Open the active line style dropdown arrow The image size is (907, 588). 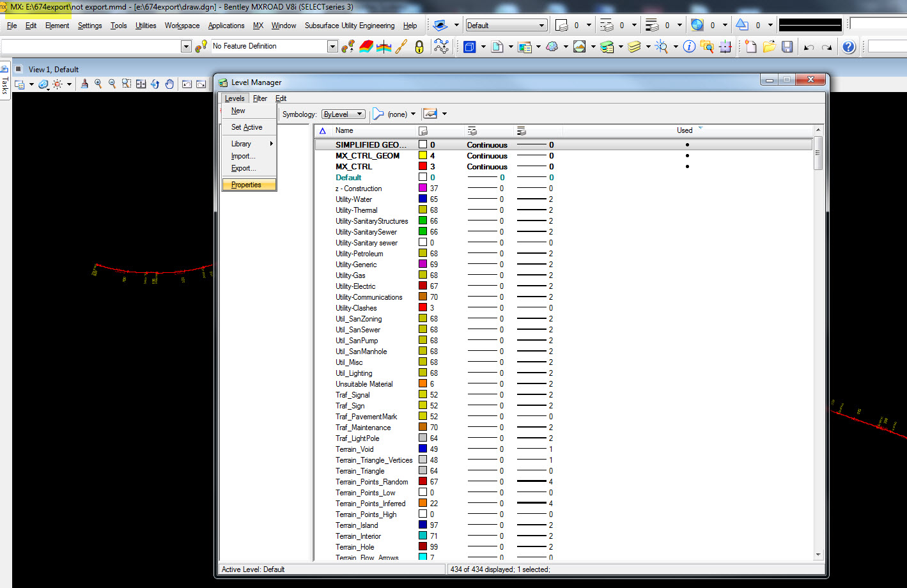click(634, 26)
